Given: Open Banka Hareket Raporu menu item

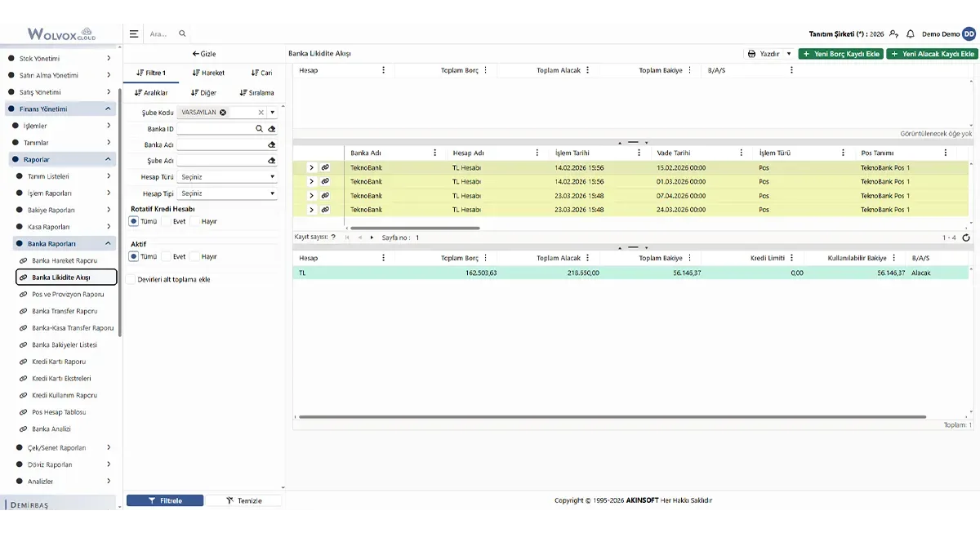Looking at the screenshot, I should pyautogui.click(x=65, y=260).
